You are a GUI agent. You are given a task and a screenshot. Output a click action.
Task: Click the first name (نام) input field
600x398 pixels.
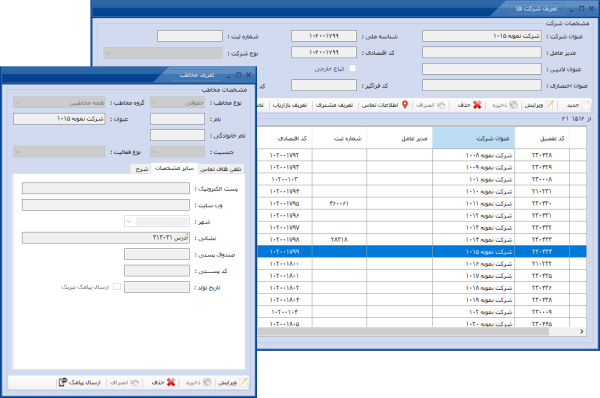click(x=178, y=119)
